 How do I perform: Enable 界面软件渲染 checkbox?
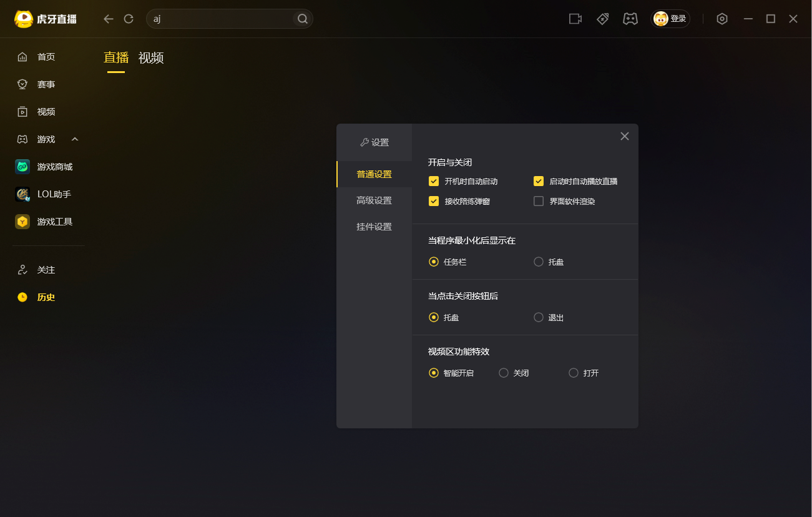[x=539, y=201]
